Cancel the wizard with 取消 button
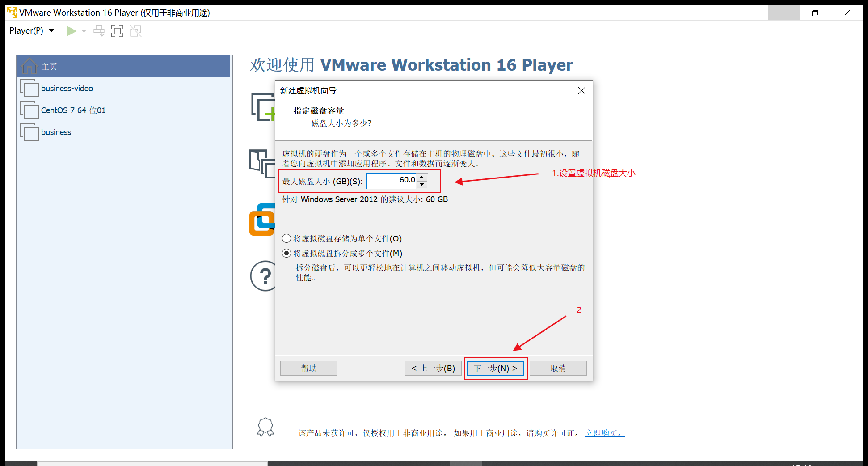Screen dimensions: 868x466 click(x=558, y=368)
